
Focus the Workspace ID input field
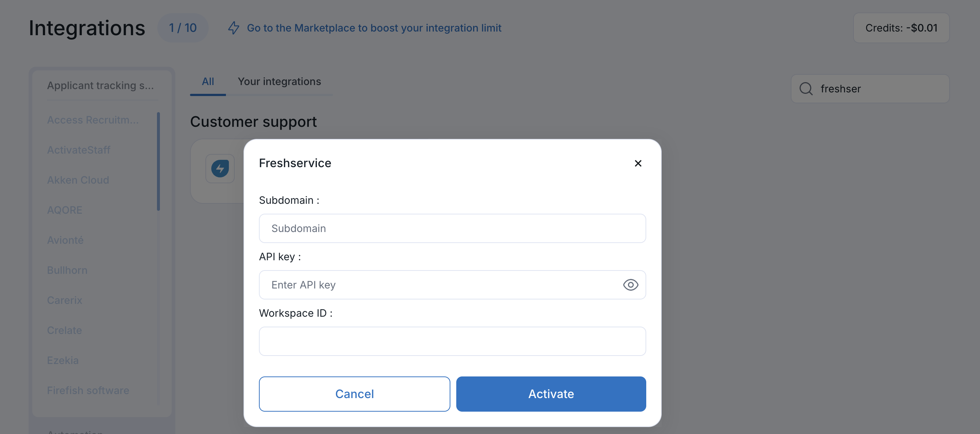click(x=452, y=341)
